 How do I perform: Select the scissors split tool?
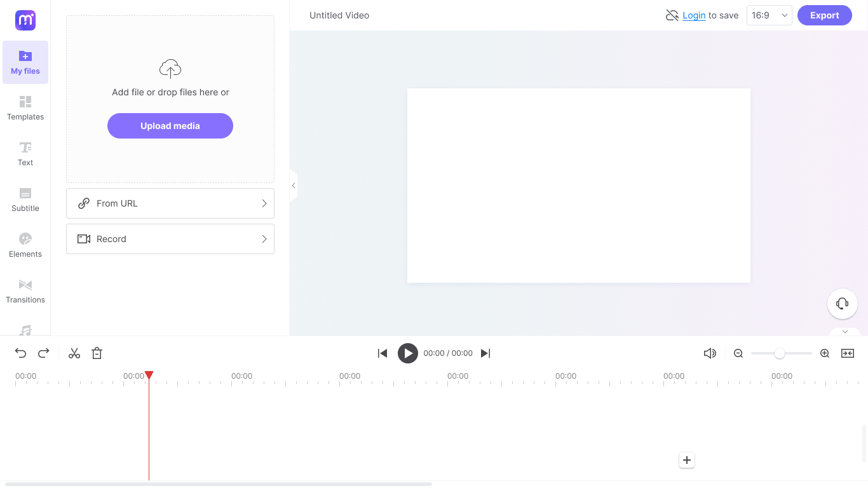(x=74, y=353)
